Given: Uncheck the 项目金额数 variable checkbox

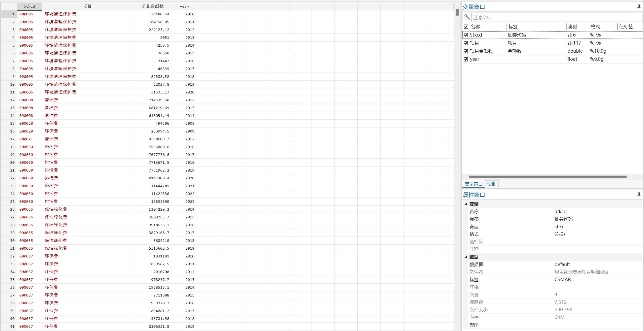Looking at the screenshot, I should click(466, 51).
